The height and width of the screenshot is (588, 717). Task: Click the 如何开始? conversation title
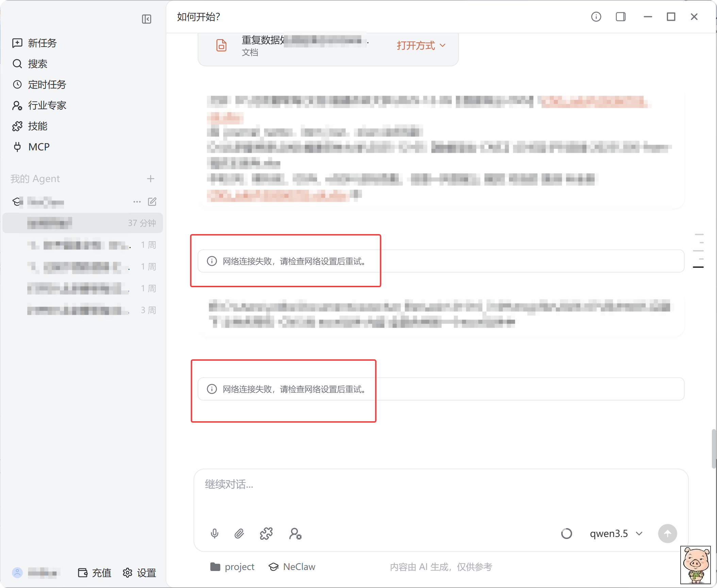(x=199, y=17)
